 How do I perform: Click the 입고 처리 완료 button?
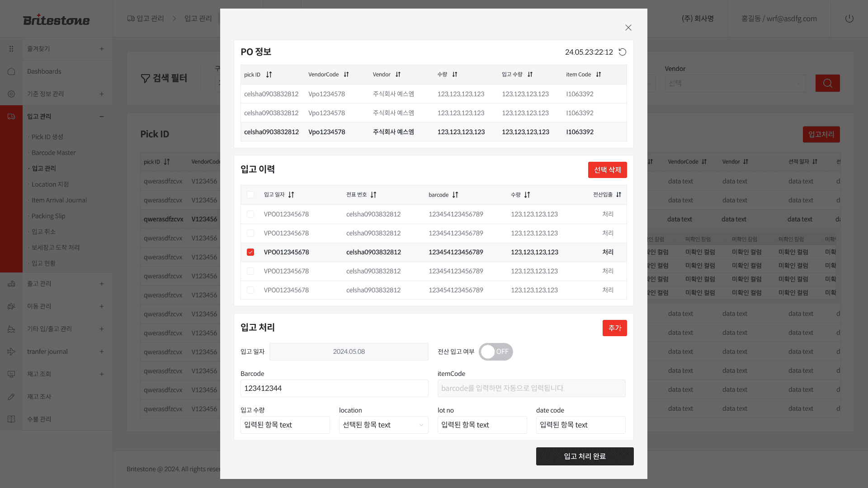click(x=585, y=456)
